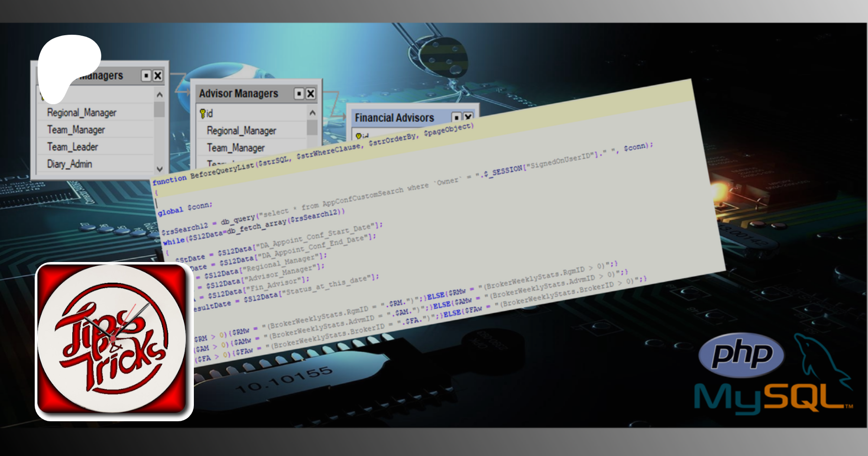Maximize the Advisor Managers table window
This screenshot has height=456, width=868.
[x=299, y=94]
